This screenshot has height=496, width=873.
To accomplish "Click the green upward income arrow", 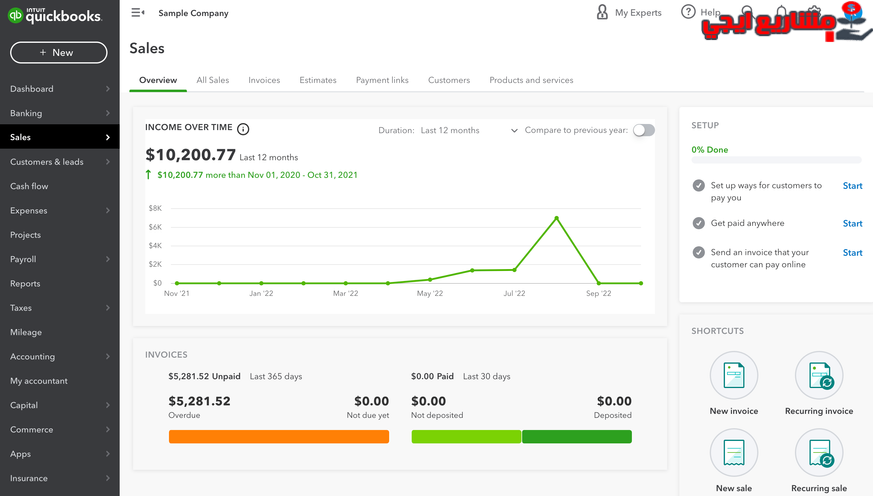I will (x=148, y=175).
